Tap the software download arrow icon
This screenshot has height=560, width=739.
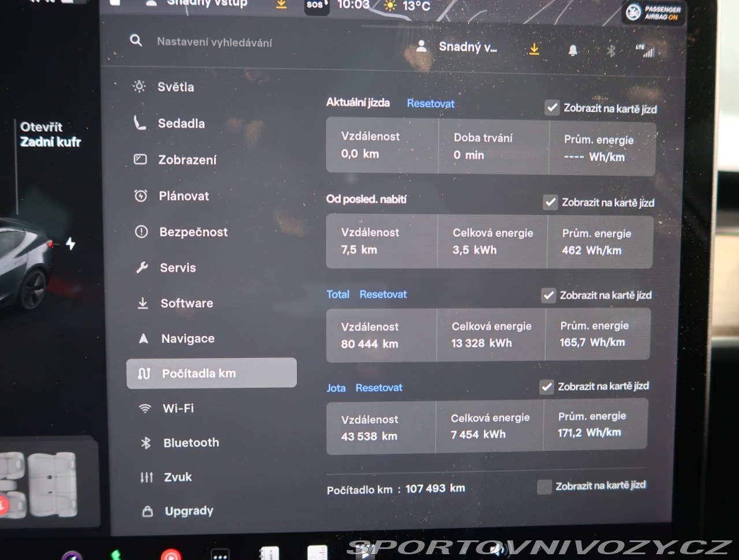535,49
